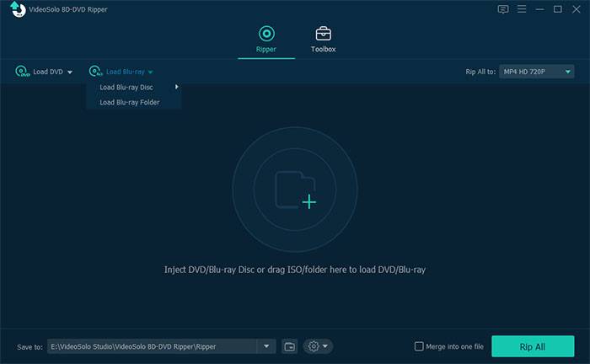Click the add folder icon in center
590x364 pixels.
pos(295,190)
